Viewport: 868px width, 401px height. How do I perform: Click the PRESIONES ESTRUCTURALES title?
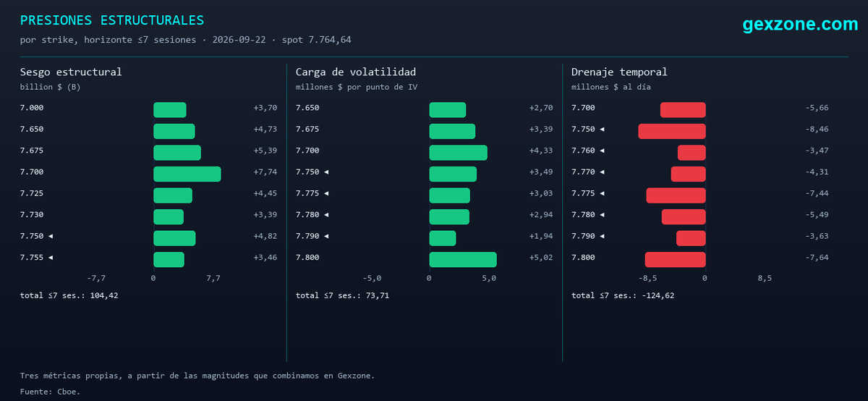pos(112,21)
